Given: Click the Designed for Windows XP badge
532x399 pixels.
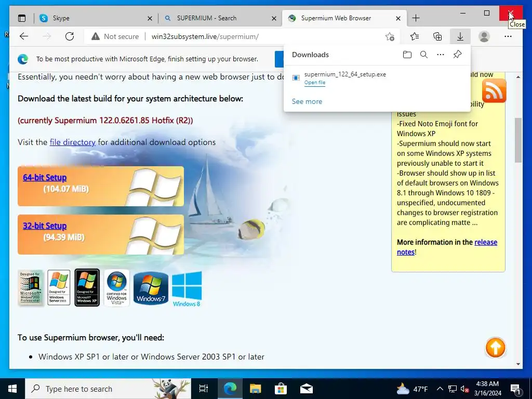Looking at the screenshot, I should [87, 288].
